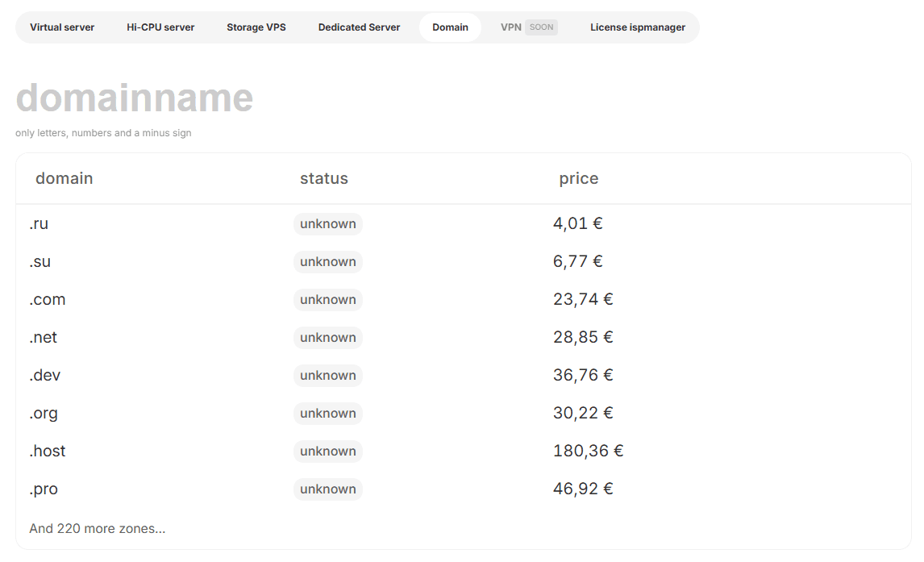This screenshot has height=562, width=924.
Task: Click the 23,74 € price for .com
Action: click(x=582, y=300)
